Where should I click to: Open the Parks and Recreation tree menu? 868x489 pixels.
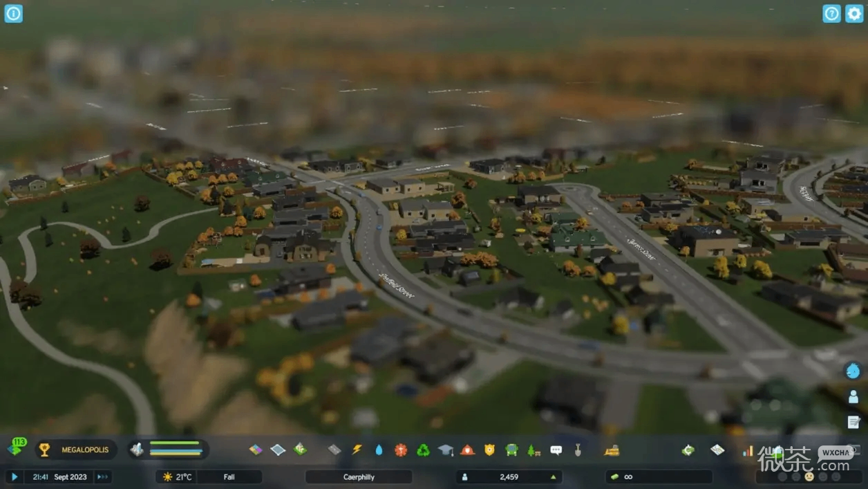click(x=534, y=450)
